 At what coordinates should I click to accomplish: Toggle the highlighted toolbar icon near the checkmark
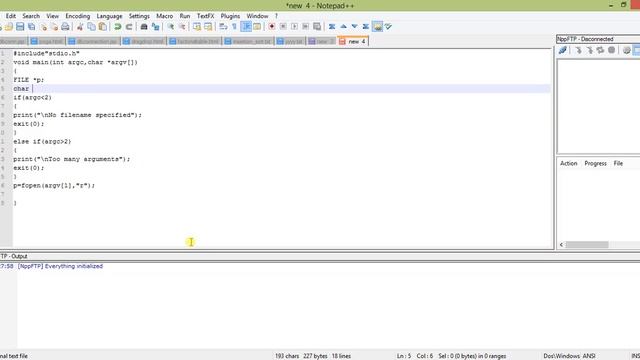coord(378,27)
